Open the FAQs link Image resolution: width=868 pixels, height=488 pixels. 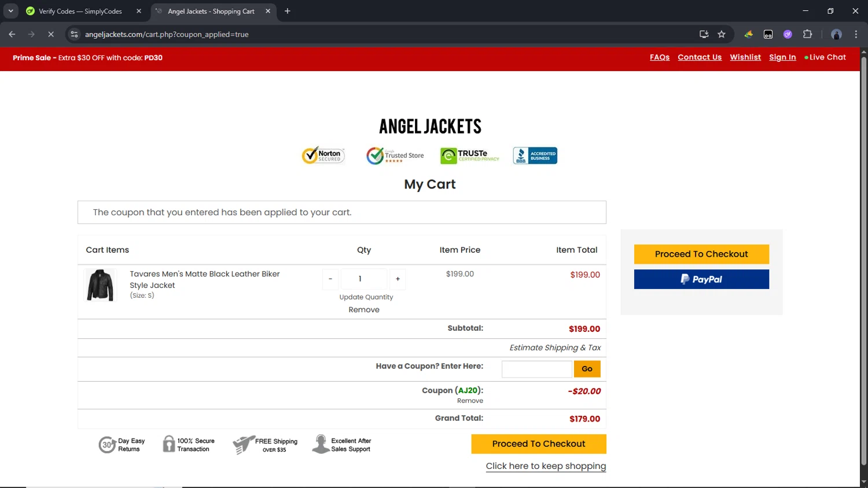coord(660,57)
